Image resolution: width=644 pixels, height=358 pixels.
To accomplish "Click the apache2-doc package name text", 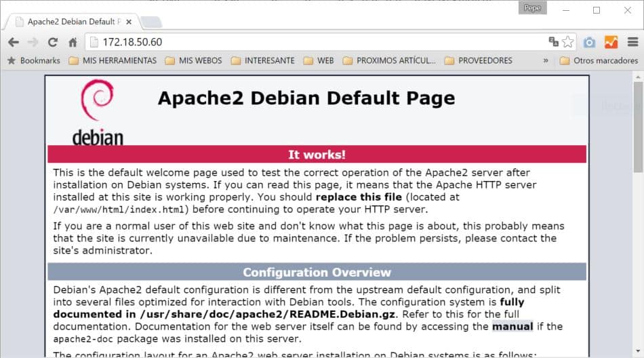I will pyautogui.click(x=83, y=339).
